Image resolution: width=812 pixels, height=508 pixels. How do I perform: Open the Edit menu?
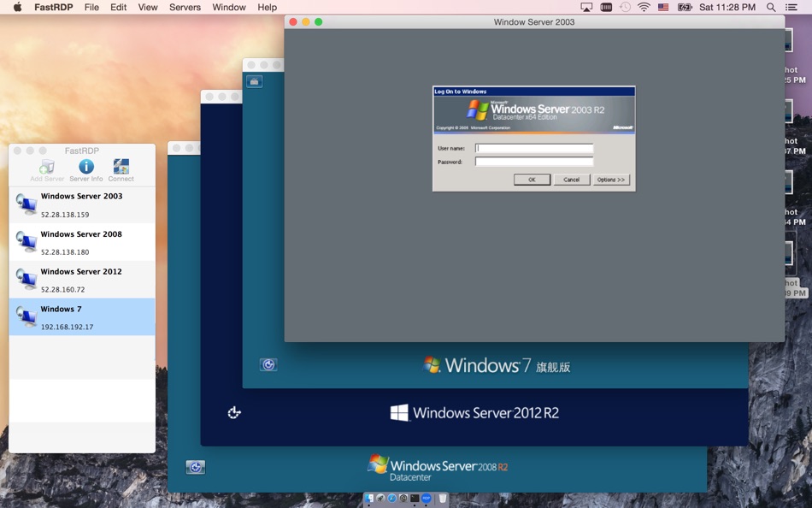(x=118, y=7)
